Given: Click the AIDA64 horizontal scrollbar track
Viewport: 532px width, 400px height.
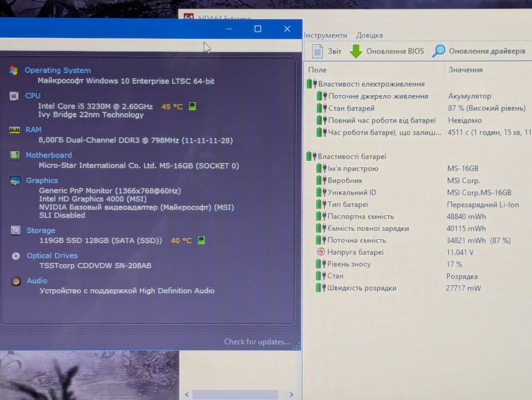Looking at the screenshot, I should click(x=235, y=395).
